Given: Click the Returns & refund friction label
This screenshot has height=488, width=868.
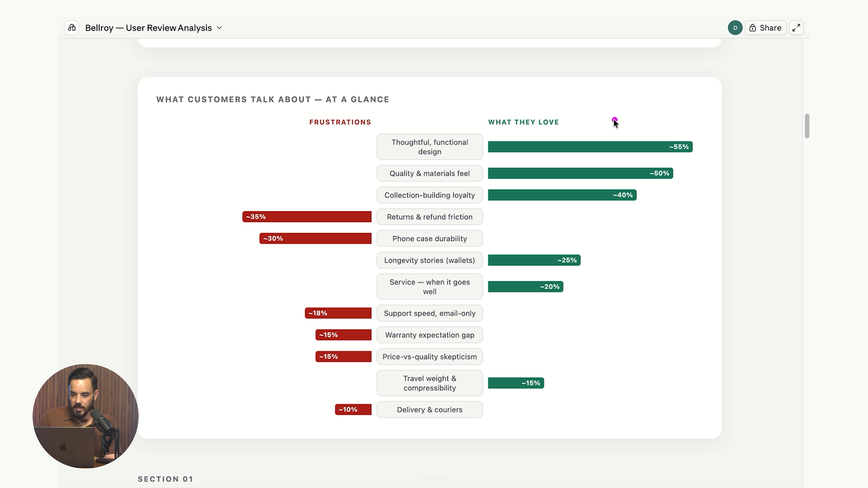Looking at the screenshot, I should click(x=429, y=217).
